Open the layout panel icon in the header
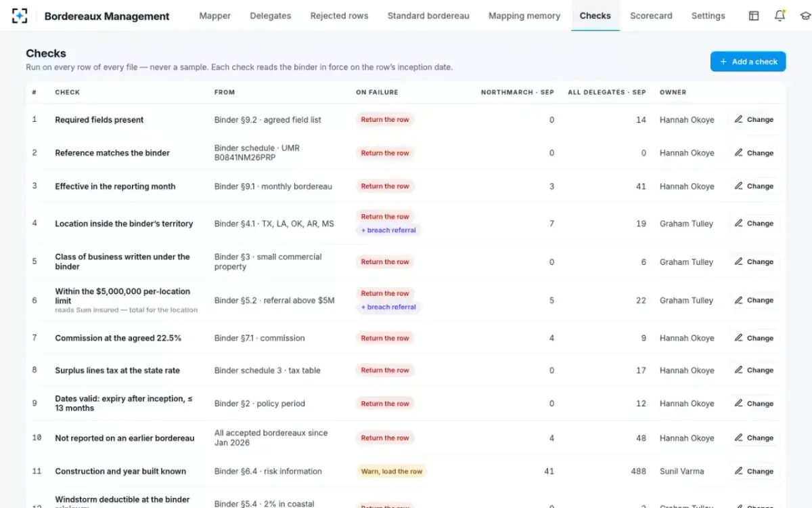812x508 pixels. click(754, 16)
